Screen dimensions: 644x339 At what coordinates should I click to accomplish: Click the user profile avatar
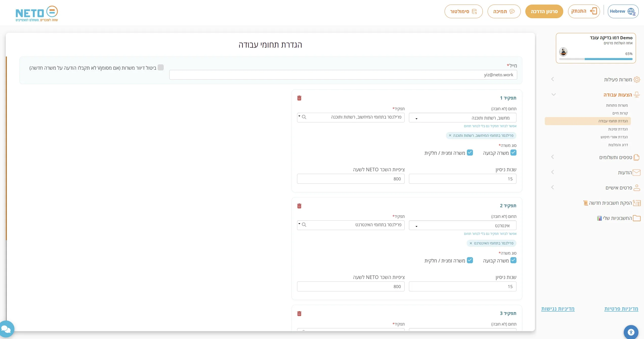tap(563, 52)
